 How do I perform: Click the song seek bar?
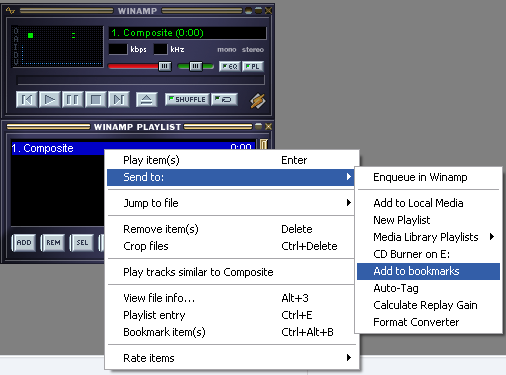[x=141, y=80]
